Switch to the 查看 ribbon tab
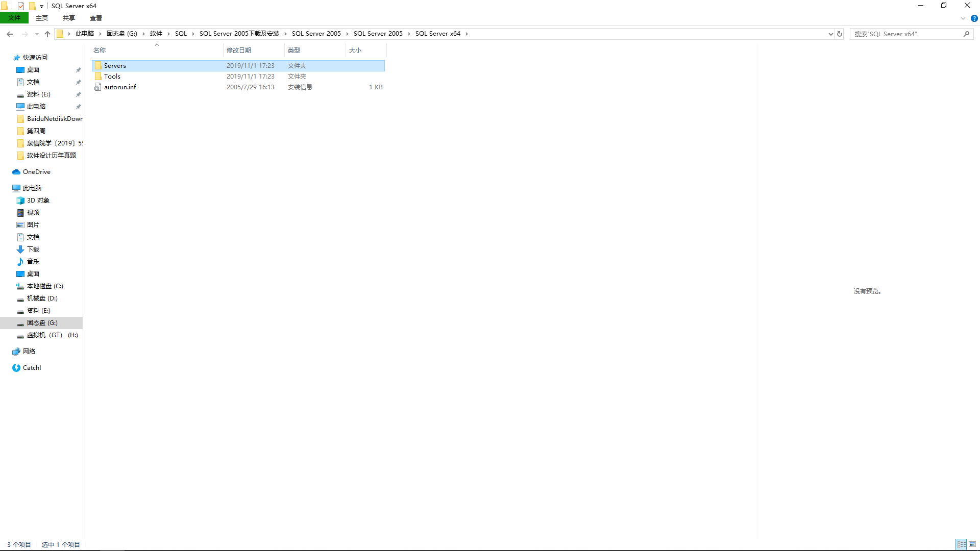This screenshot has height=551, width=980. (x=96, y=18)
